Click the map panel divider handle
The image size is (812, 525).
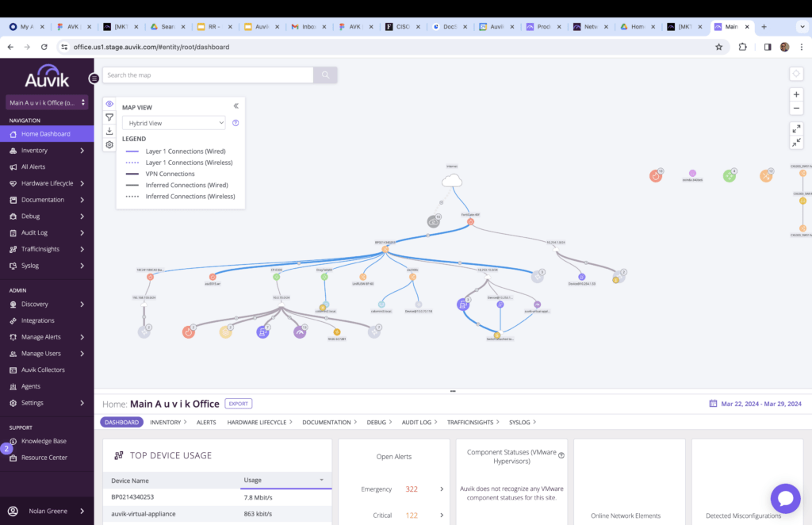(453, 392)
